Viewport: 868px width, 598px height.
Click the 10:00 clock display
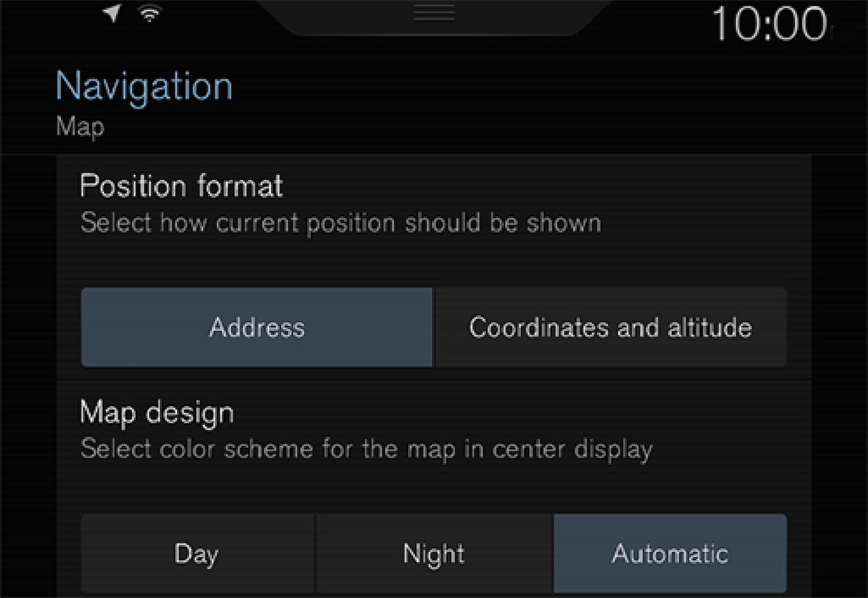(770, 25)
